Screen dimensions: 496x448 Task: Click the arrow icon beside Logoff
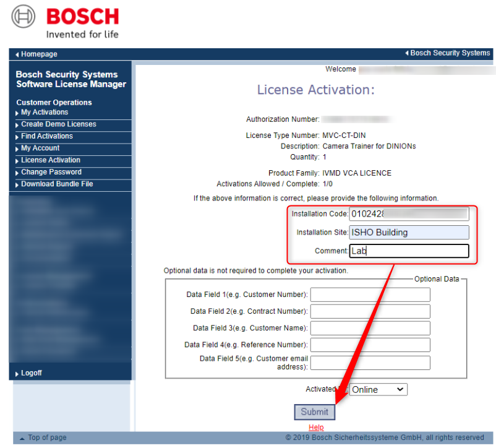point(15,373)
